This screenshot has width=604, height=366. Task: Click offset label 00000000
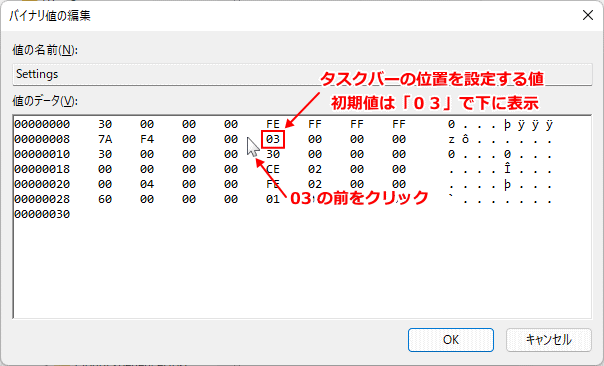42,124
